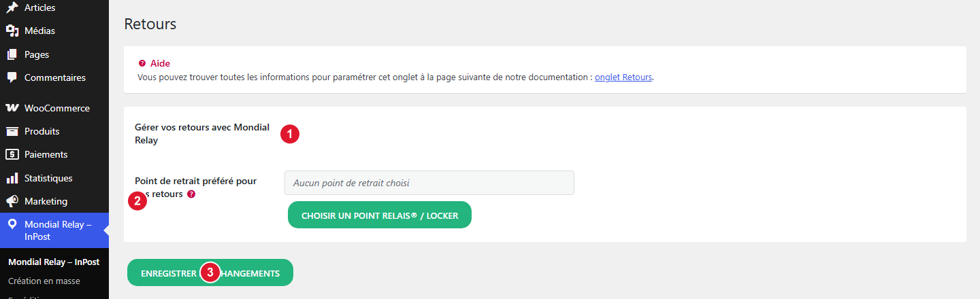Open the Statistiques menu

click(x=54, y=178)
